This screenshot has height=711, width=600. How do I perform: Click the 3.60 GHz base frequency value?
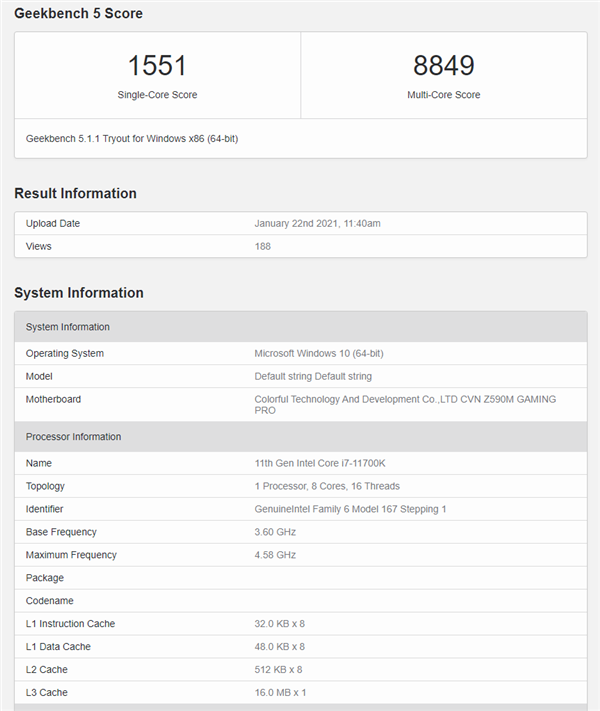click(276, 532)
